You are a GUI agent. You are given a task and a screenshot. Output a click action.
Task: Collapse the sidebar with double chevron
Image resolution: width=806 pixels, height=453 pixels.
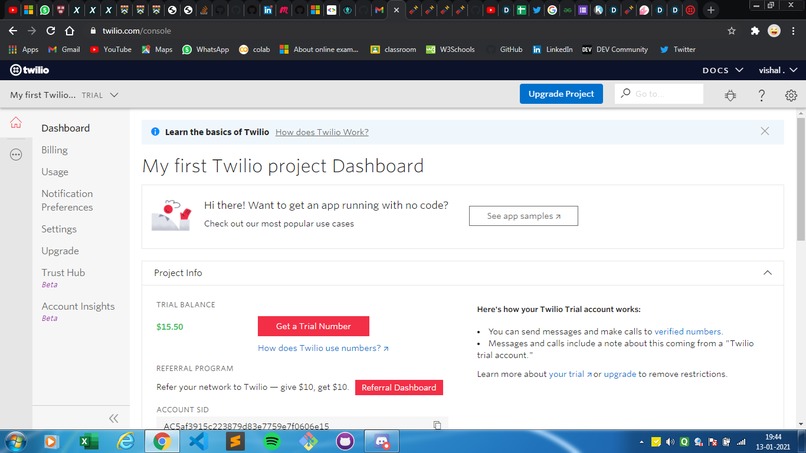(x=114, y=419)
